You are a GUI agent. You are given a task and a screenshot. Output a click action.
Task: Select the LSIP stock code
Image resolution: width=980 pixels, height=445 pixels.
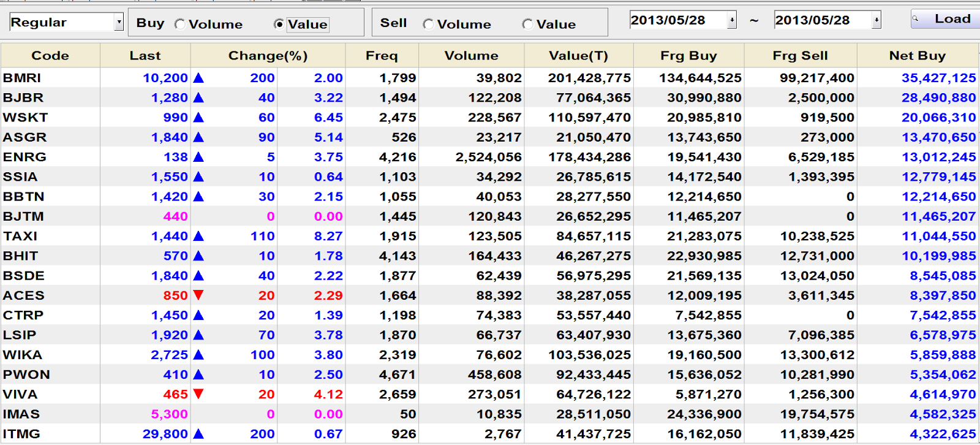tap(20, 335)
